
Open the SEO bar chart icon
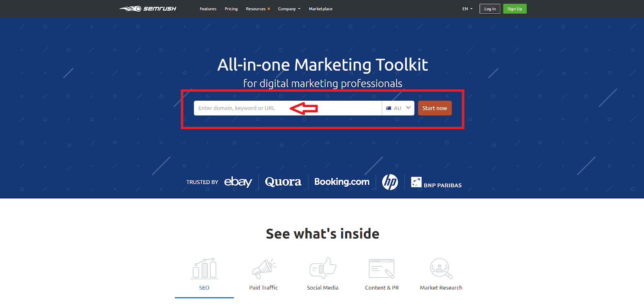tap(204, 268)
